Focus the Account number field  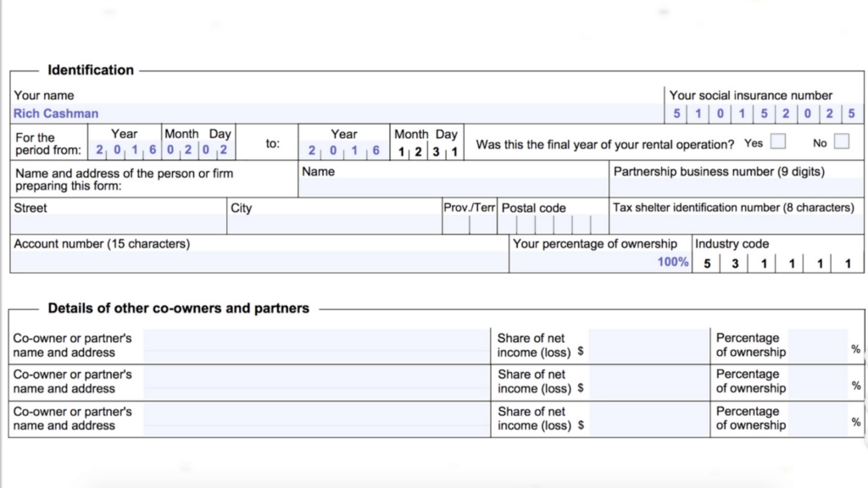[259, 262]
